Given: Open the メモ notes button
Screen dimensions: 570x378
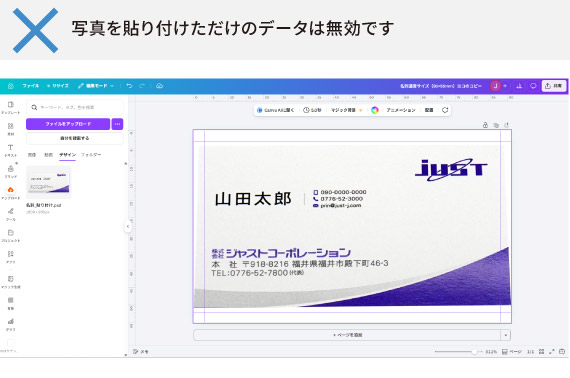Looking at the screenshot, I should (x=141, y=351).
